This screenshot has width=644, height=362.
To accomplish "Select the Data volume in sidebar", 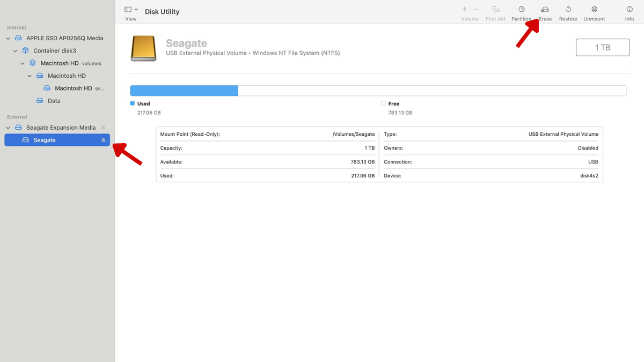I will click(x=54, y=101).
